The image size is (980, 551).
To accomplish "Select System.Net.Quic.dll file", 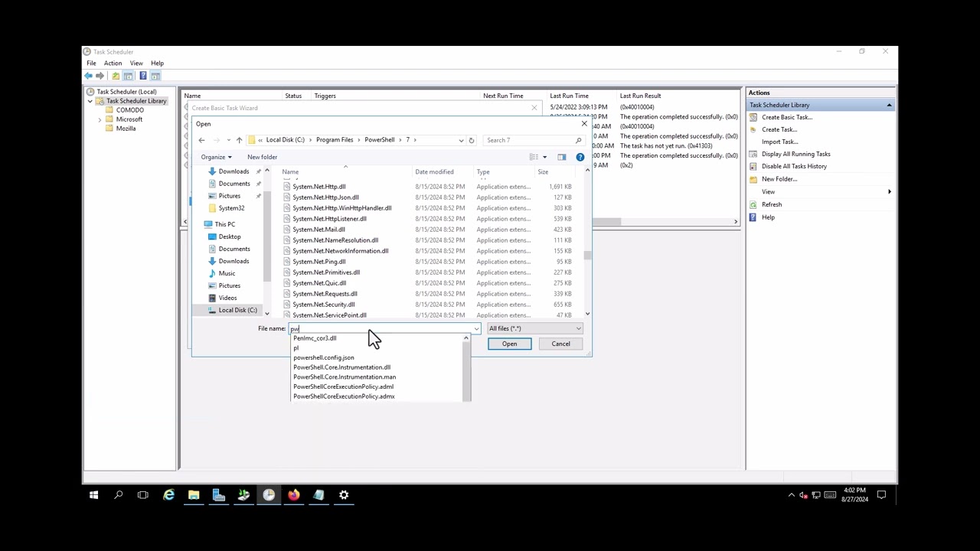I will [x=319, y=283].
